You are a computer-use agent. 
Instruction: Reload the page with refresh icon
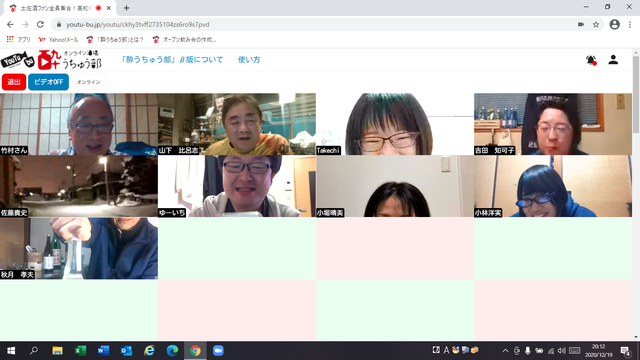point(40,24)
